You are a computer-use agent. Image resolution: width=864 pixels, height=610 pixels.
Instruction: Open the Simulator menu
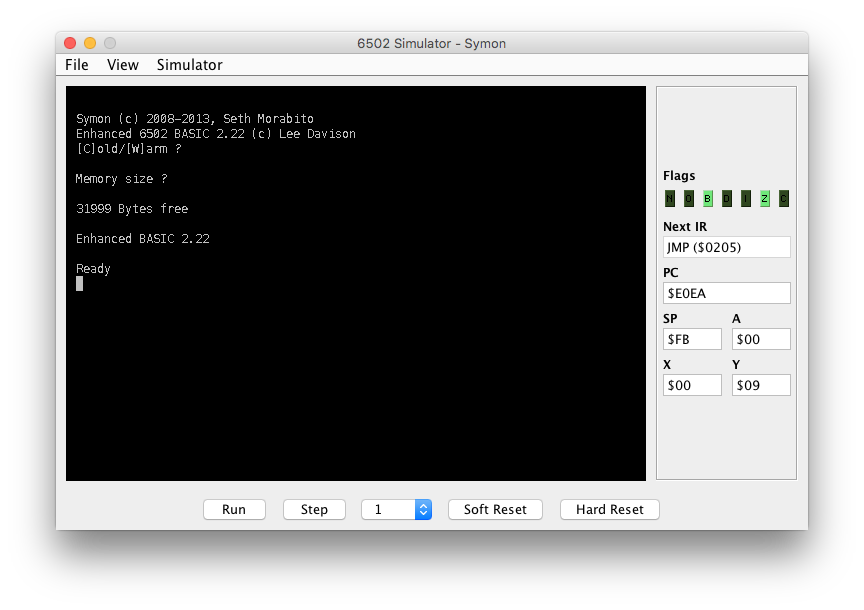point(189,65)
